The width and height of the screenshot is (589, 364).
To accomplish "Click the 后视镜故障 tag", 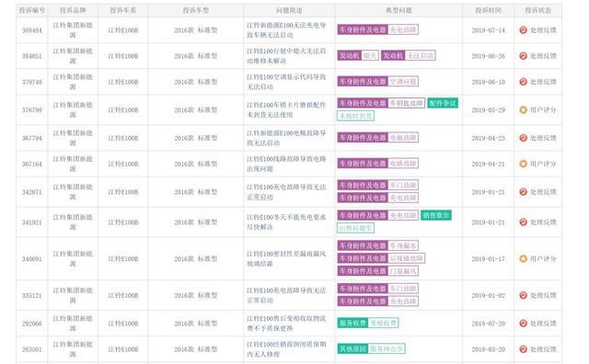I will (x=381, y=258).
